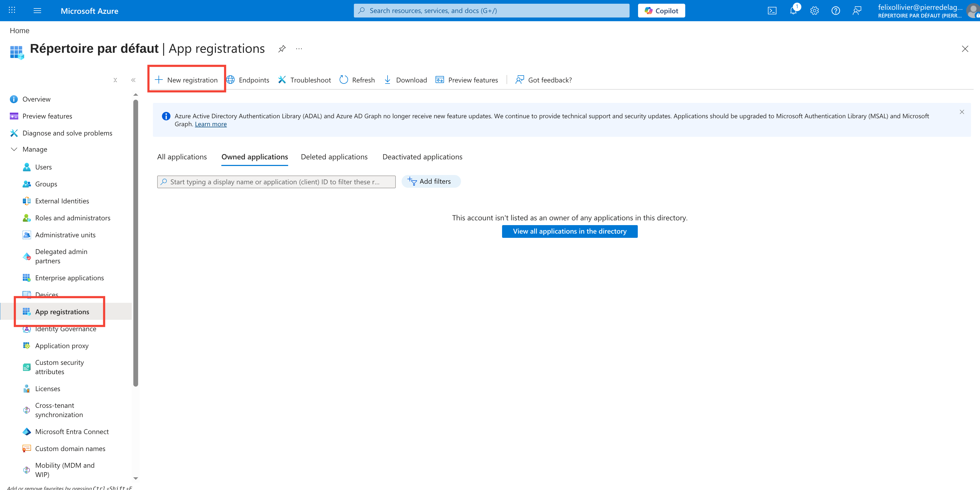Open Microsoft Entra Connect

(66, 432)
